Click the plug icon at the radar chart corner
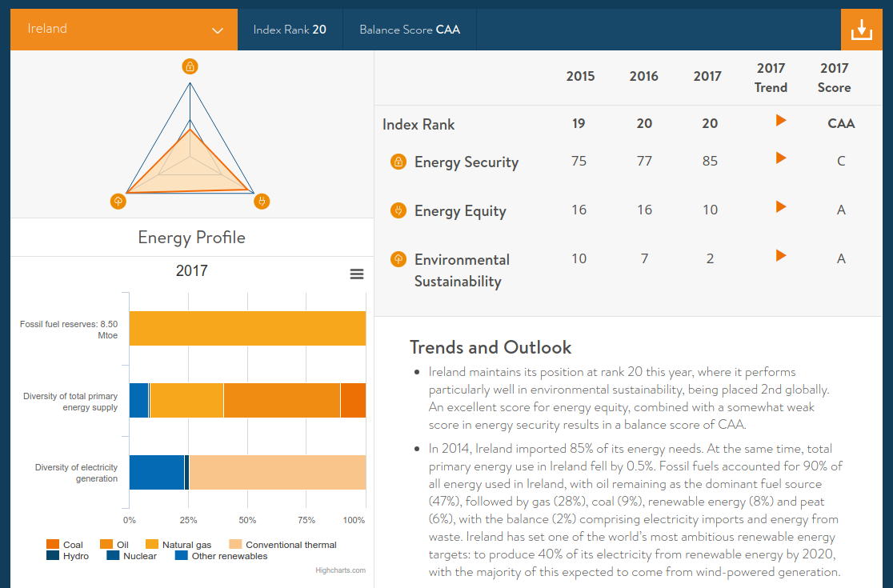893x588 pixels. pyautogui.click(x=262, y=201)
